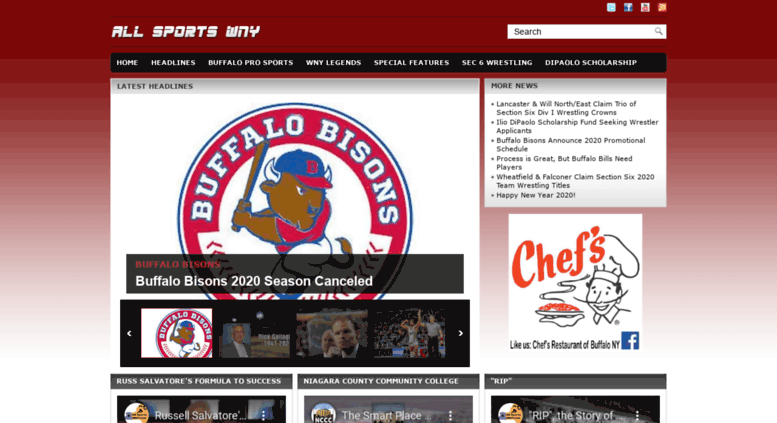Open options menu on RIP video
Viewport: 777px width, 423px height.
[637, 415]
